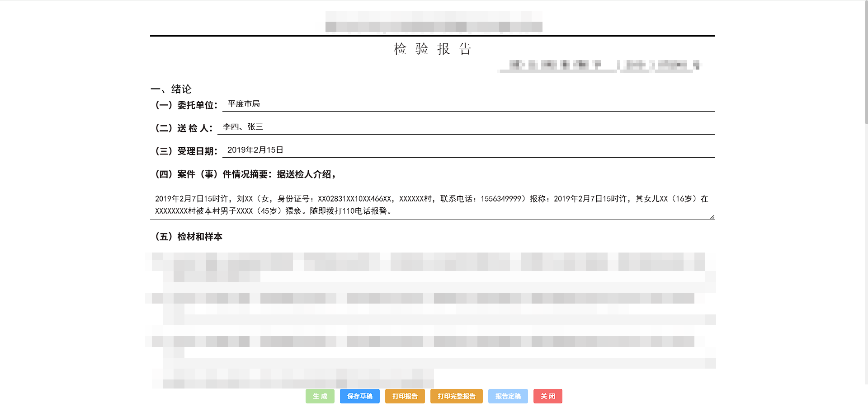This screenshot has width=868, height=412.
Task: Print the full report via 打印完整报告
Action: [x=456, y=396]
